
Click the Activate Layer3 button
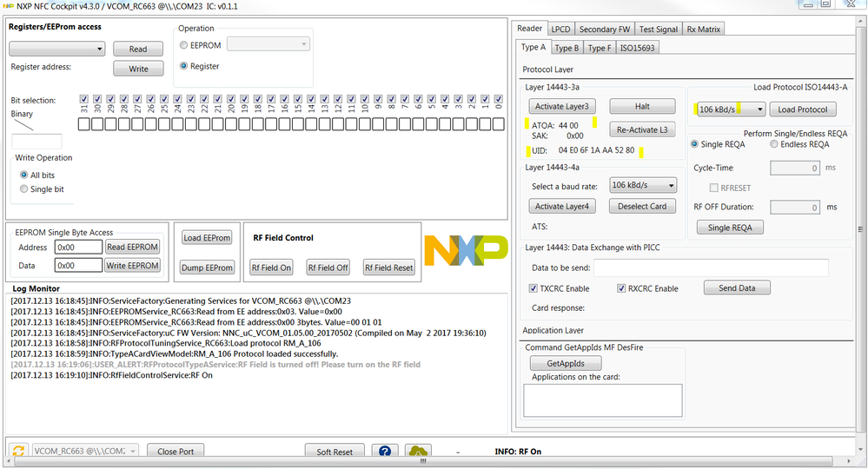coord(562,106)
